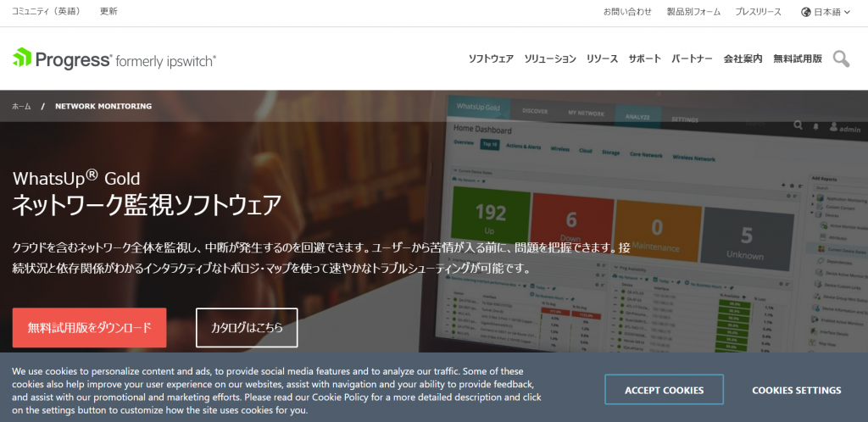Click the formerly ipswitch text
The height and width of the screenshot is (422, 868).
coord(166,61)
